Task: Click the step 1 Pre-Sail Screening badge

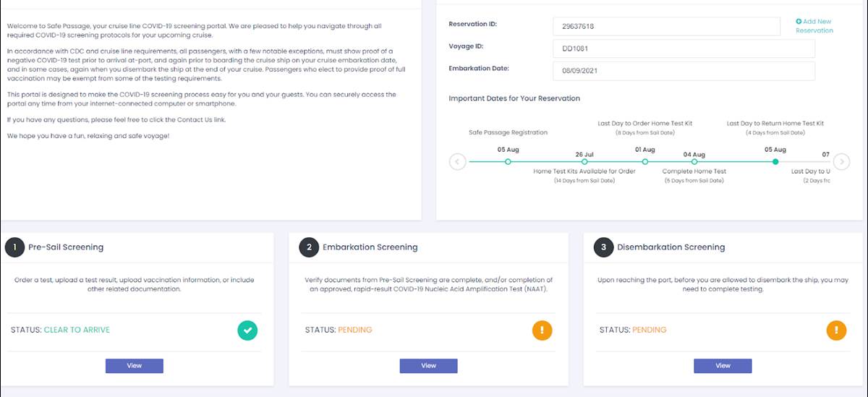Action: [x=14, y=247]
